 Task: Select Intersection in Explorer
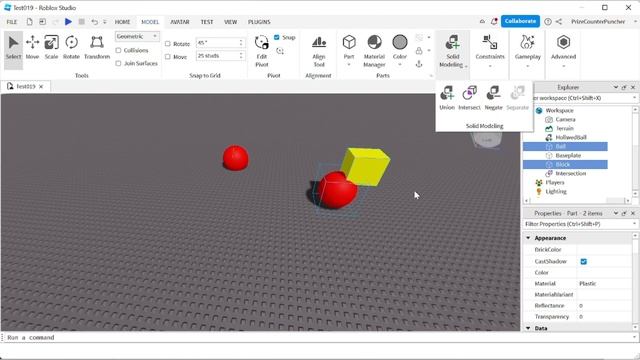click(570, 173)
